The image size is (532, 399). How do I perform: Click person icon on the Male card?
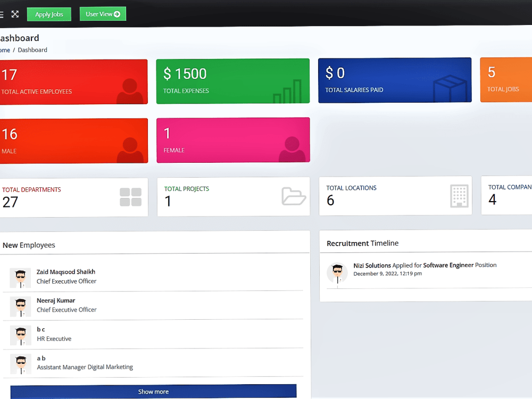[x=130, y=150]
